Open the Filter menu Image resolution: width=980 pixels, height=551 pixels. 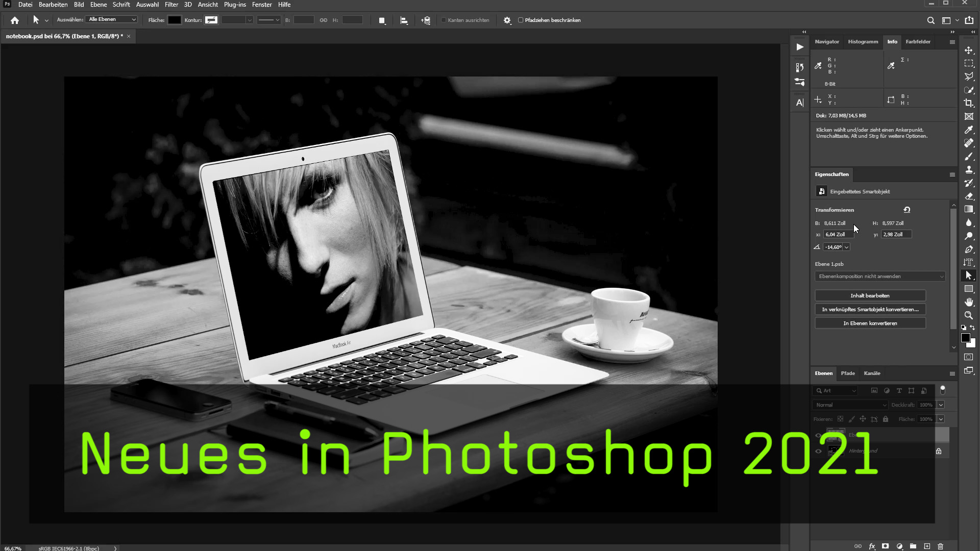tap(171, 5)
